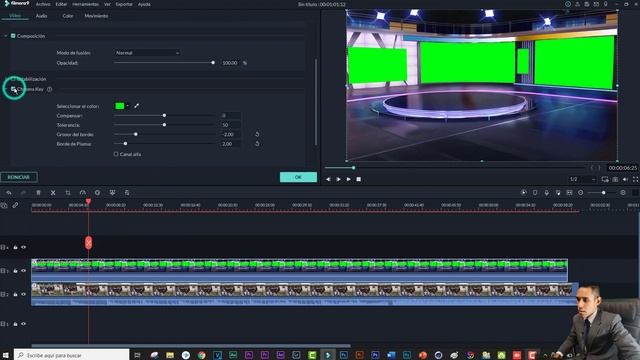Open the audio mixer icon
Image resolution: width=640 pixels, height=360 pixels.
pos(558,193)
